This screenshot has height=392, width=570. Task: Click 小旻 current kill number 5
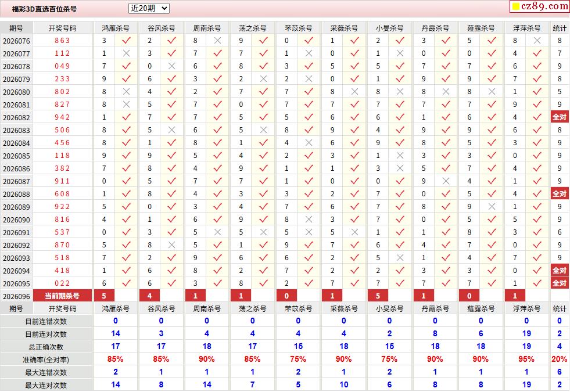click(x=378, y=296)
